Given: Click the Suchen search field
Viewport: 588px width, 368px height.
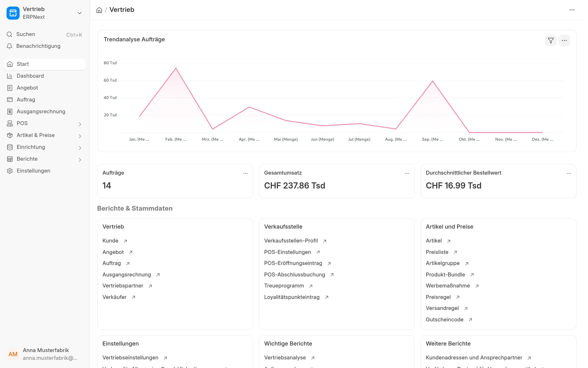Looking at the screenshot, I should point(45,34).
